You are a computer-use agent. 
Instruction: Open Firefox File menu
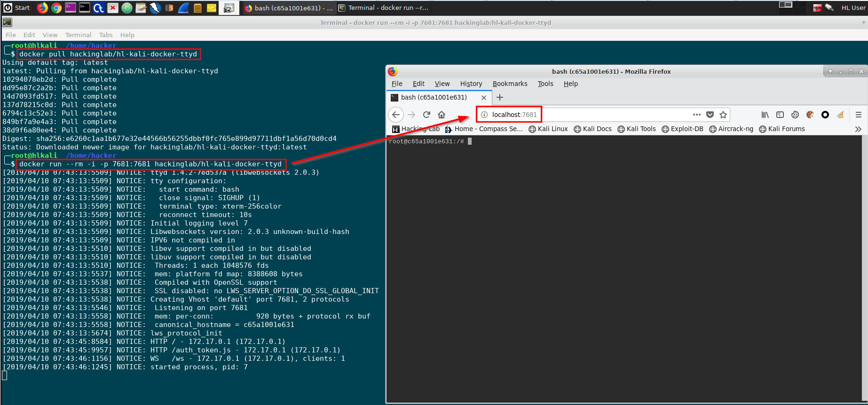(397, 84)
